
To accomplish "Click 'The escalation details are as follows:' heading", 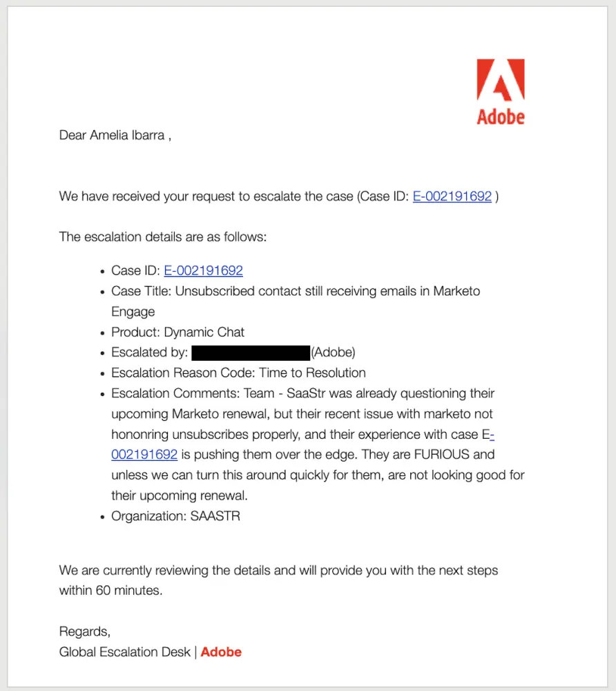I will 162,237.
